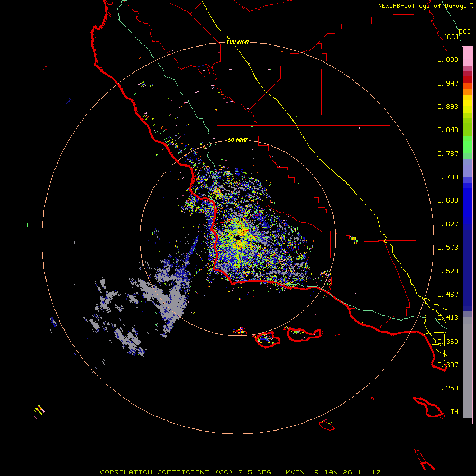Click the black radar site dot at center
The height and width of the screenshot is (476, 476).
coord(237,237)
